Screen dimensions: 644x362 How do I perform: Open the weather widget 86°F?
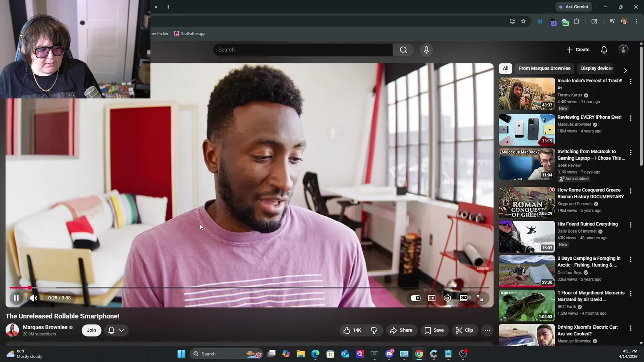tap(24, 354)
